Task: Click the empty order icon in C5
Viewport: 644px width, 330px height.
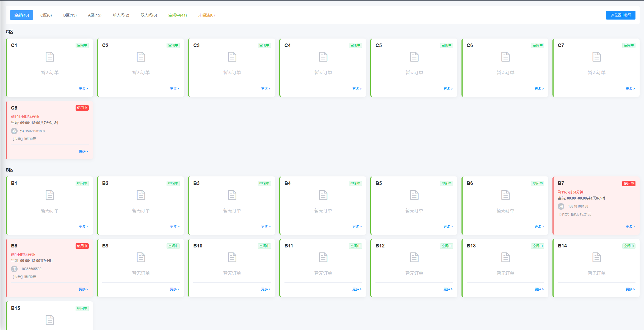Action: [414, 57]
